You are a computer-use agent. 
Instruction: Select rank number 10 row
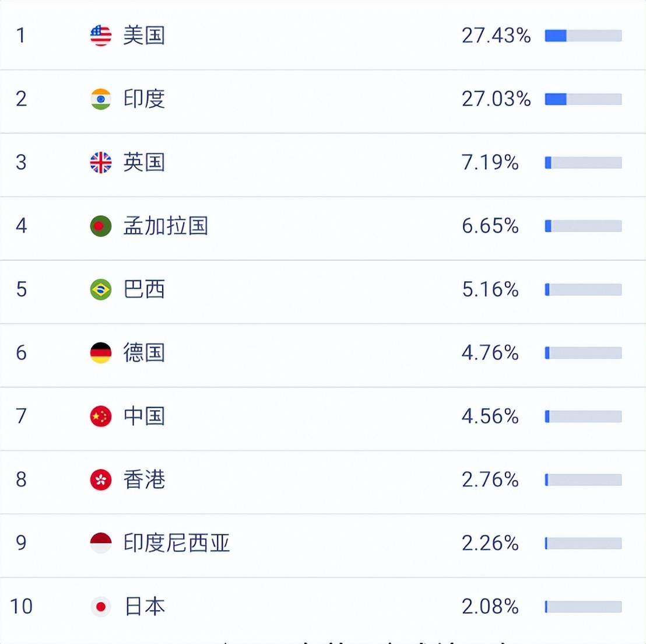pos(21,607)
